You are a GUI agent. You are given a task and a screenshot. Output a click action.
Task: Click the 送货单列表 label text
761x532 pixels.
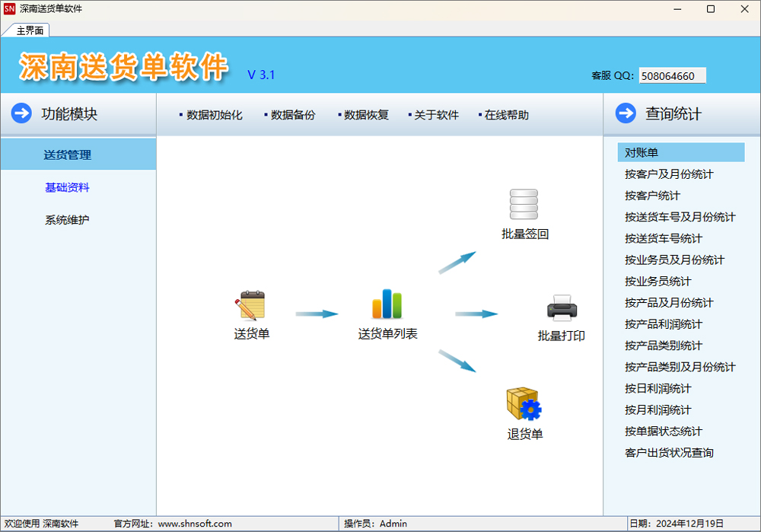(x=387, y=333)
